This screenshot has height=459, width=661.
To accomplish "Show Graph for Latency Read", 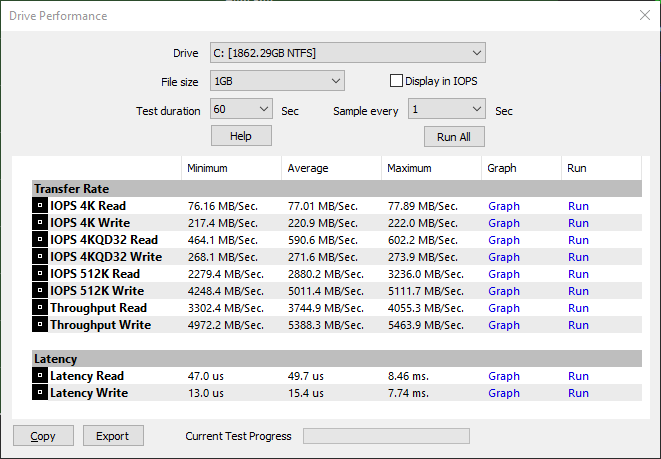I will (504, 376).
